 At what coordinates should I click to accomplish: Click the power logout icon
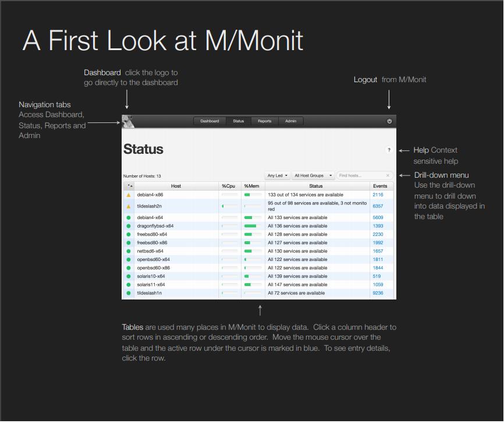point(389,121)
